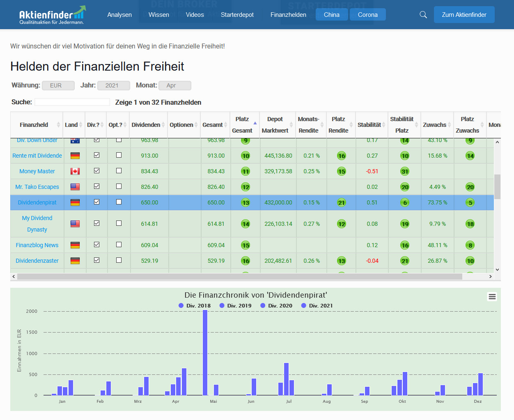The image size is (514, 420).
Task: Click growth rank badge 20 for Mr. Tako Escapes
Action: 470,187
